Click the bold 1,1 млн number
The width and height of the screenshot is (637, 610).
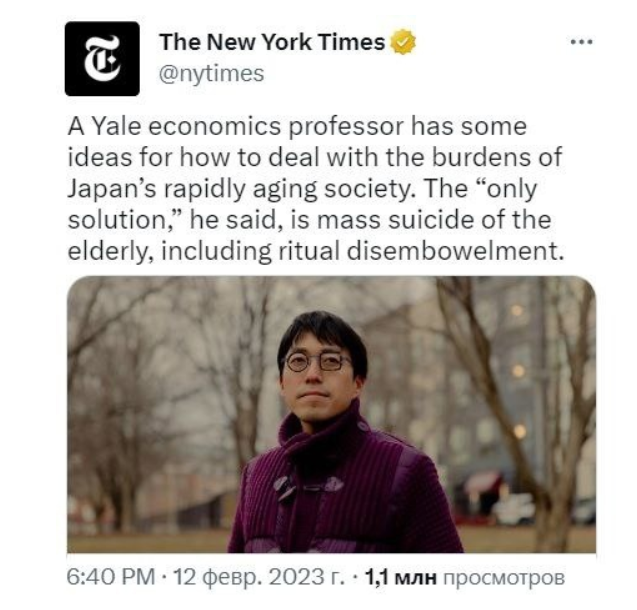coord(401,577)
